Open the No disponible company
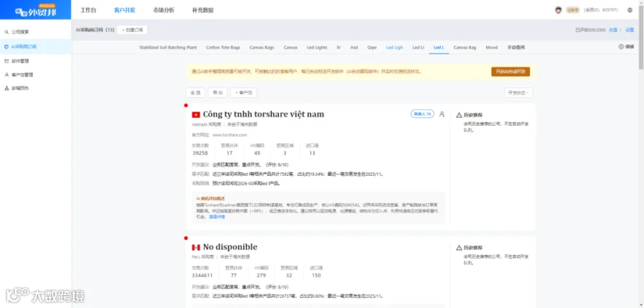 pos(230,247)
